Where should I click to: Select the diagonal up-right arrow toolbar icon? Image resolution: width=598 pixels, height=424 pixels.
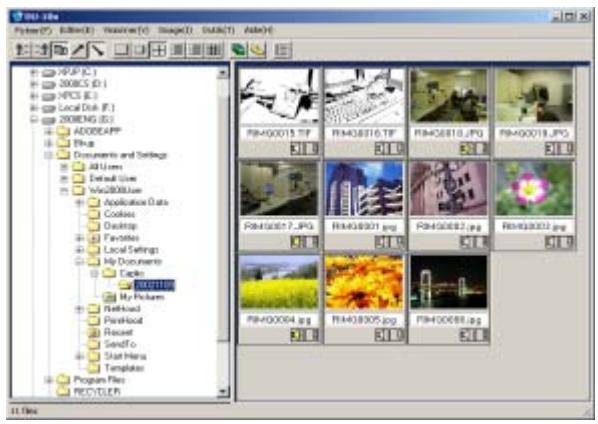pos(79,50)
